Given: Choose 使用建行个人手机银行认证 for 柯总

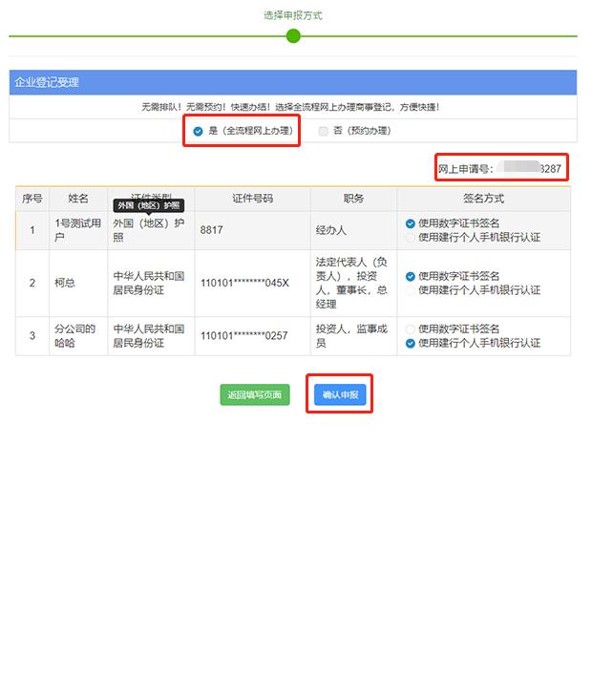Looking at the screenshot, I should click(411, 289).
